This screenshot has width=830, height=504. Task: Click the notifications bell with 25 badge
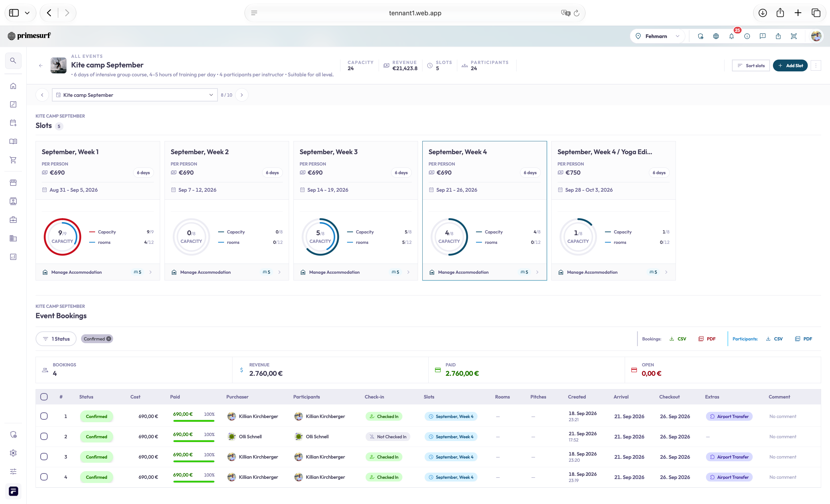click(x=732, y=36)
